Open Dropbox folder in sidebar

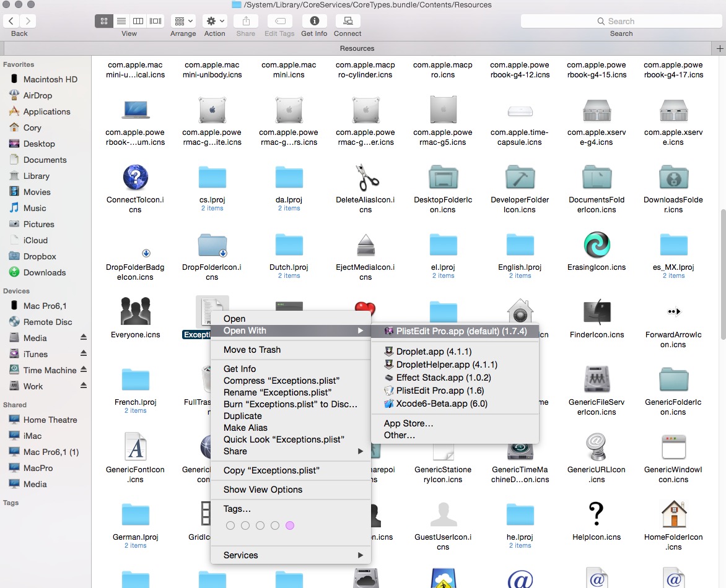click(x=40, y=256)
